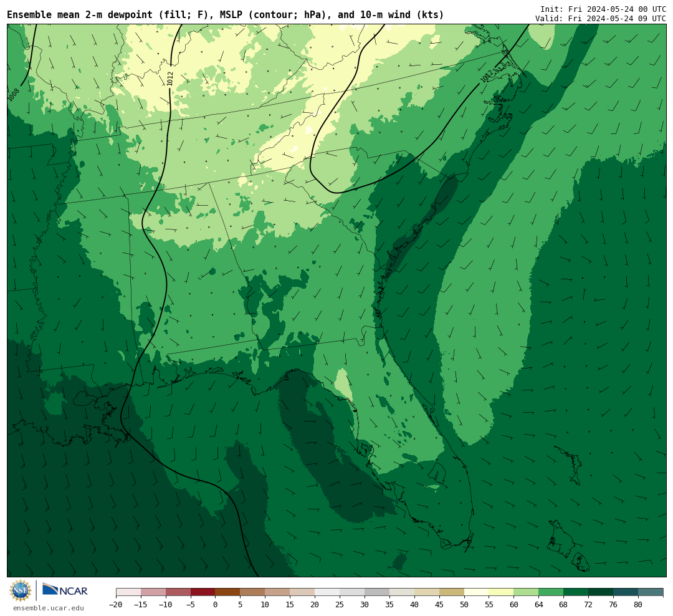This screenshot has width=673, height=616.
Task: Click the brown 0 to 5 swatch
Action: coord(228,592)
